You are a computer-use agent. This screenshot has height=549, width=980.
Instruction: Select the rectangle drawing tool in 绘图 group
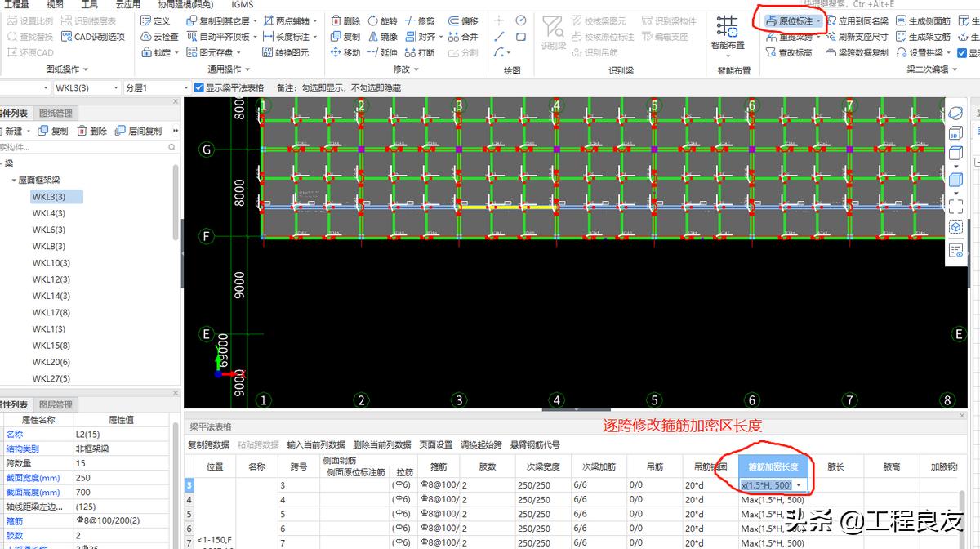[520, 37]
